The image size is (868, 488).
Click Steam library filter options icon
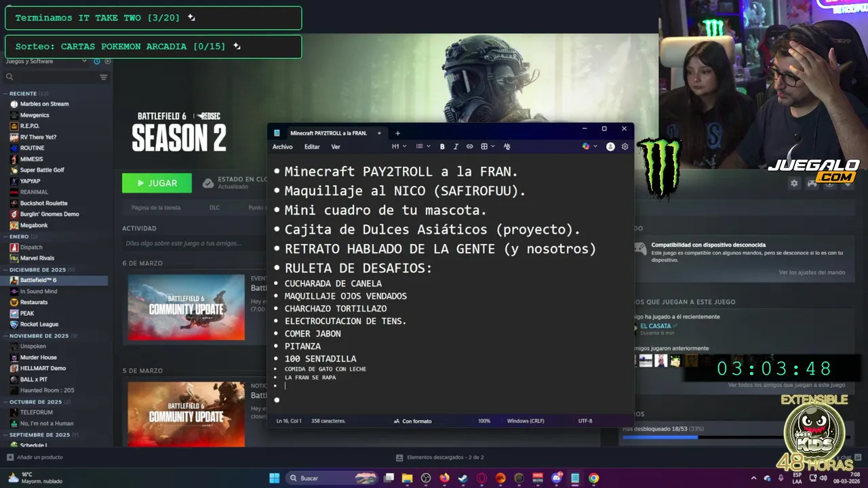[104, 77]
